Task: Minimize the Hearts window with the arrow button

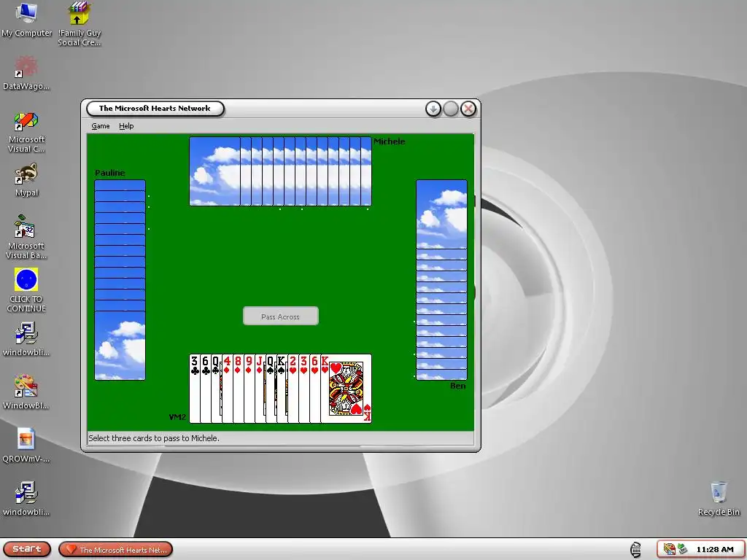Action: pyautogui.click(x=433, y=109)
